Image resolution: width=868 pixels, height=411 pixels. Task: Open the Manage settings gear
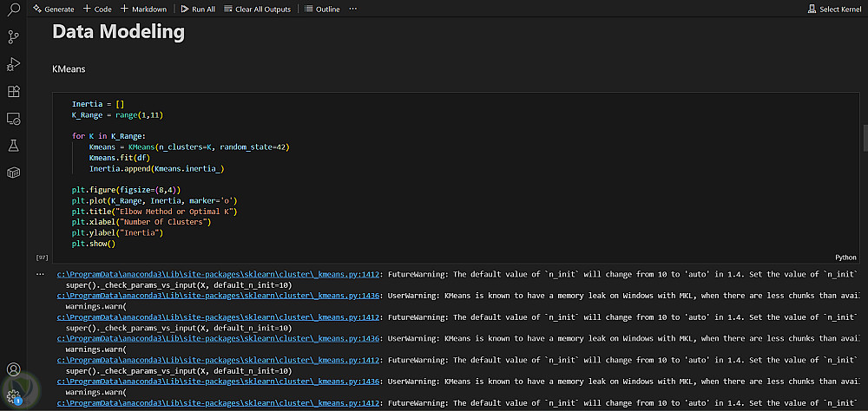tap(13, 396)
